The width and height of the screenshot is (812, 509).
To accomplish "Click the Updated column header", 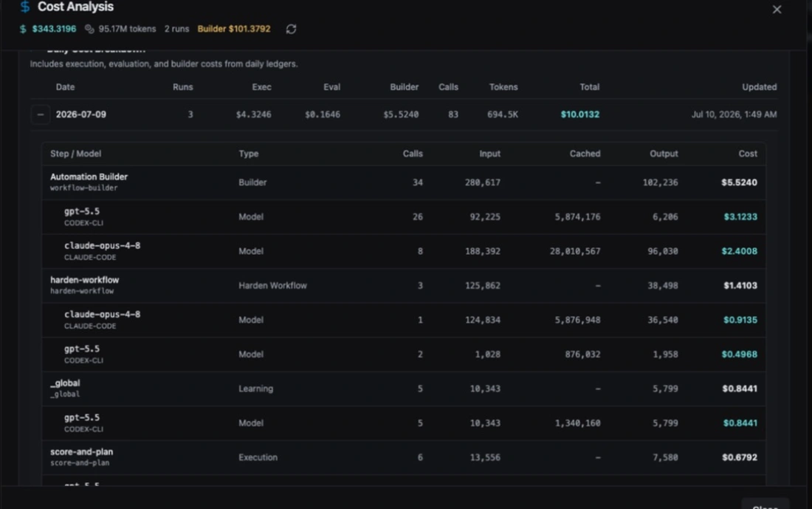I will (759, 87).
